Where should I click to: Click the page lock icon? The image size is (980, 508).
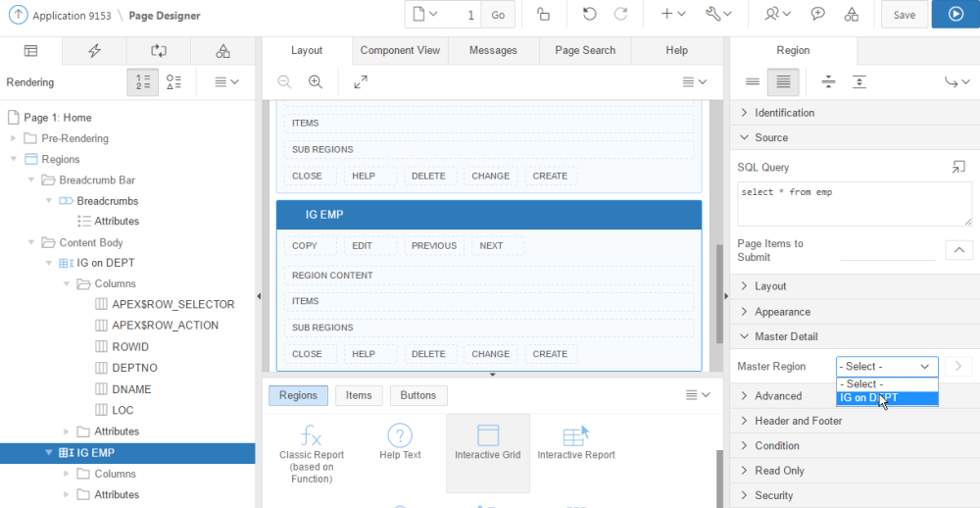543,15
